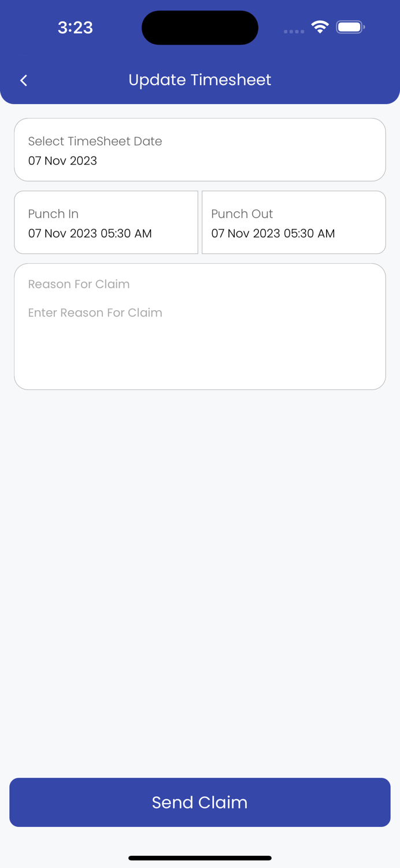This screenshot has height=868, width=400.
Task: Open the Punch In time picker
Action: (x=106, y=222)
